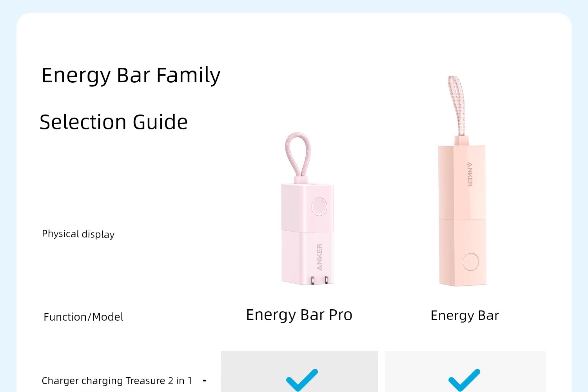The image size is (588, 392).
Task: Click the top cap section of Energy Bar Pro
Action: (307, 207)
